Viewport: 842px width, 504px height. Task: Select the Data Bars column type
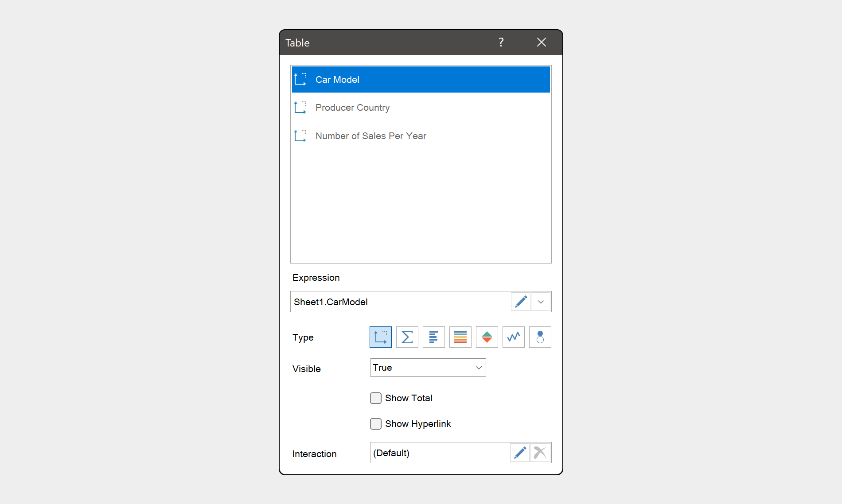(x=433, y=337)
